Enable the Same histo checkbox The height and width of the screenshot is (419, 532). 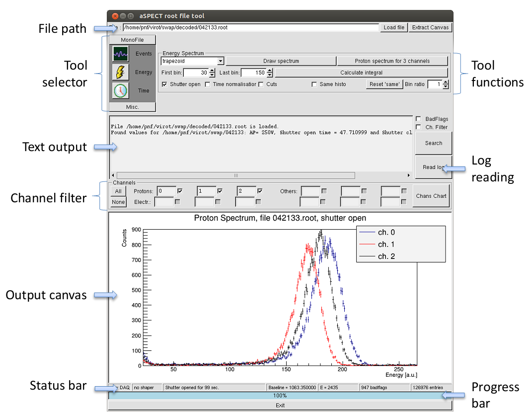(x=314, y=84)
